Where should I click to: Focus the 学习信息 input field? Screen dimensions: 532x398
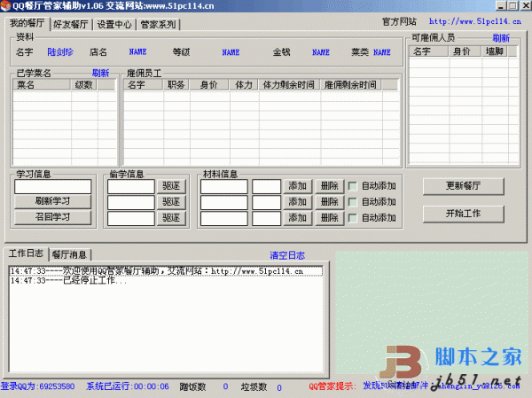pos(53,187)
